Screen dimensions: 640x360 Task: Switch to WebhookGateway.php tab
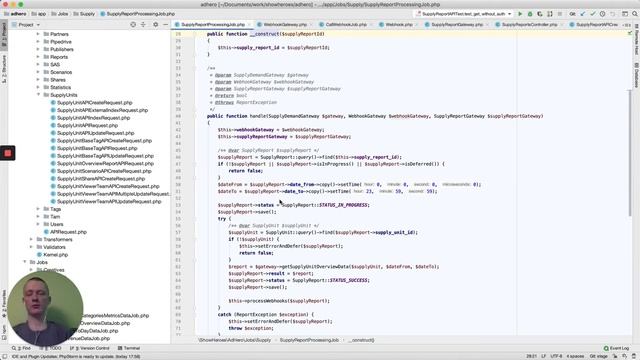point(284,25)
